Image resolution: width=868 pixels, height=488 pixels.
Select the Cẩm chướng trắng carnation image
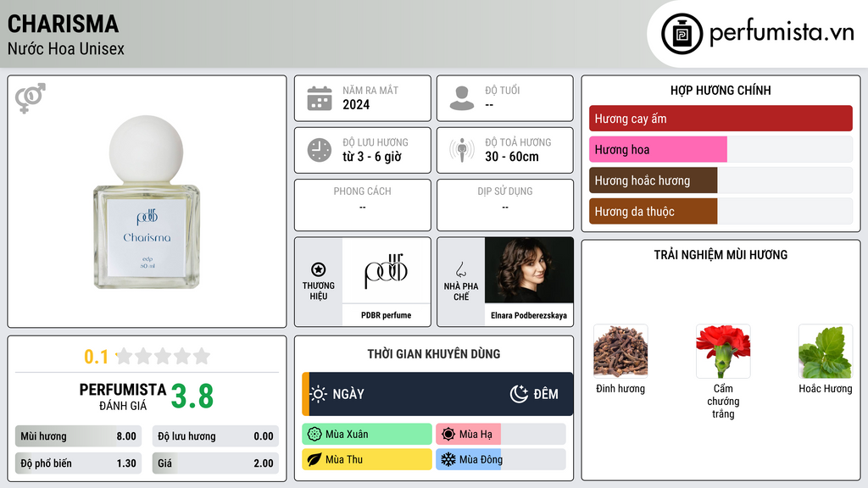pyautogui.click(x=723, y=352)
